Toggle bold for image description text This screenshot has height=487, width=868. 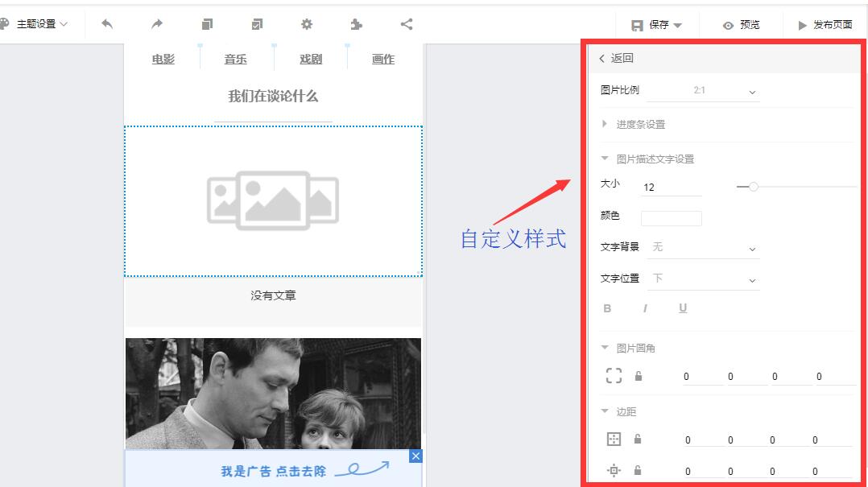(x=607, y=308)
